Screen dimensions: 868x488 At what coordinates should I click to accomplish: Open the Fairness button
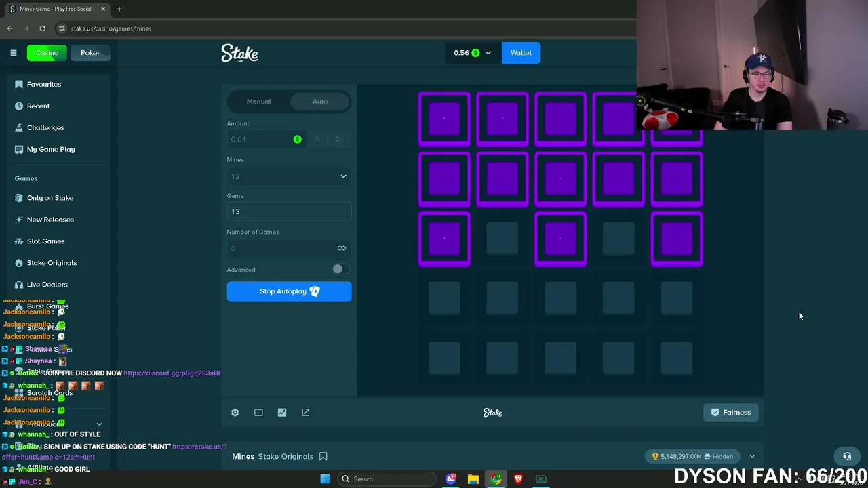point(731,413)
